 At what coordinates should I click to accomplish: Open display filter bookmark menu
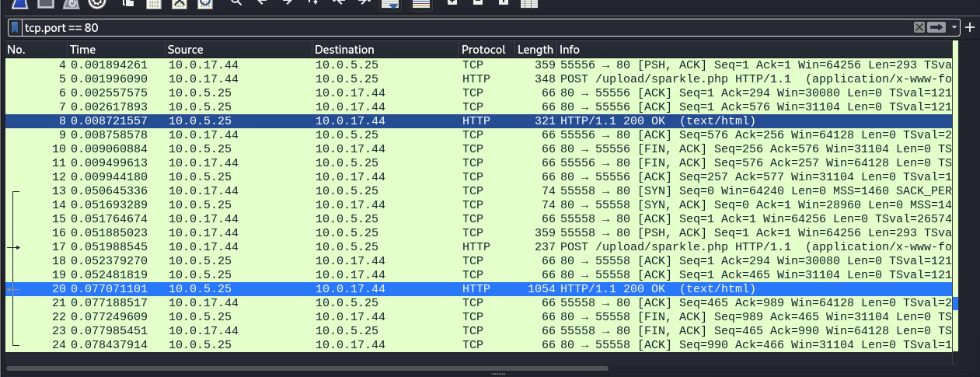pos(15,27)
